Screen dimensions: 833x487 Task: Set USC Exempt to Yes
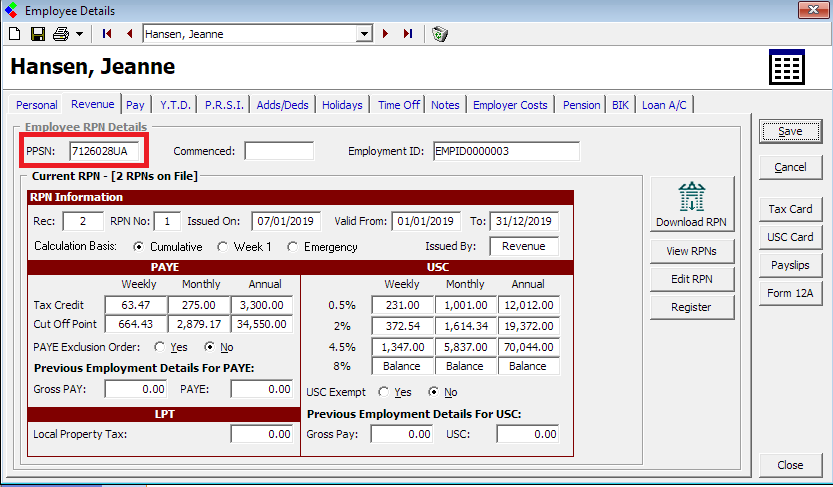point(384,392)
